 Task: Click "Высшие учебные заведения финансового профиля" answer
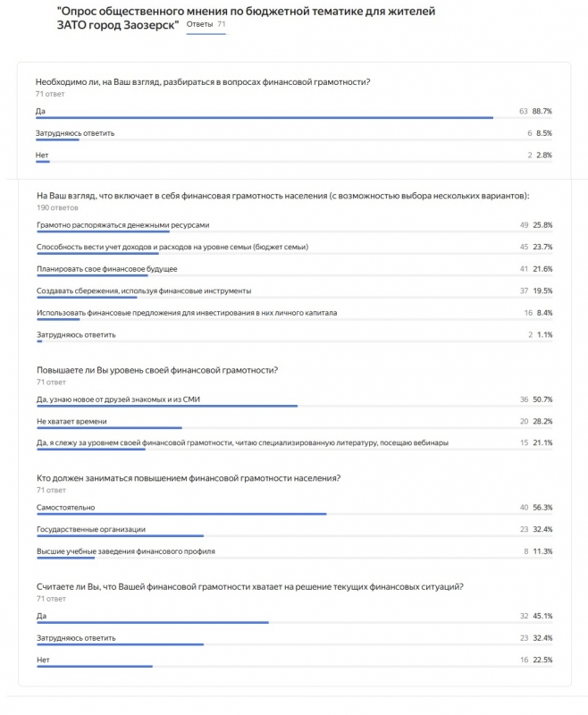[126, 551]
